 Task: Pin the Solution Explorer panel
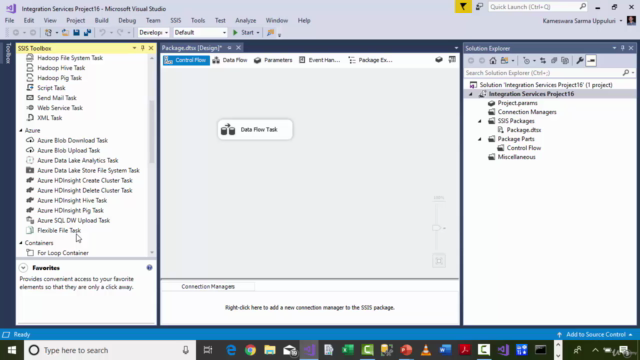pos(622,48)
